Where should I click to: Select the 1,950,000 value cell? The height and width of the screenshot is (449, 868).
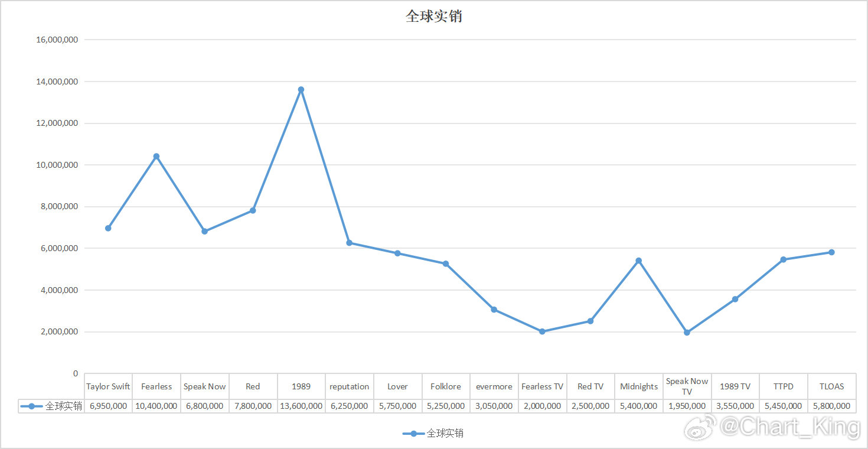point(687,406)
